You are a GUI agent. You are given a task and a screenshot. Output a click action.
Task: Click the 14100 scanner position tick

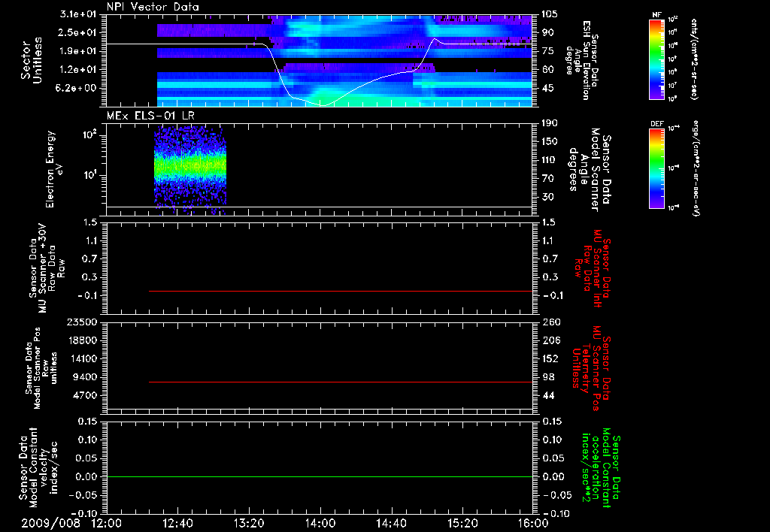click(x=82, y=358)
